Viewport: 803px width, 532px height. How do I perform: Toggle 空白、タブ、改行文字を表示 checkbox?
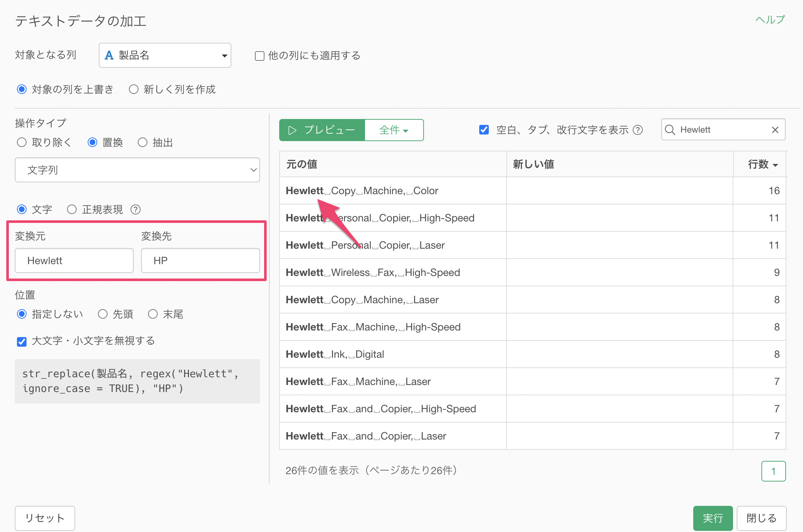pyautogui.click(x=484, y=130)
